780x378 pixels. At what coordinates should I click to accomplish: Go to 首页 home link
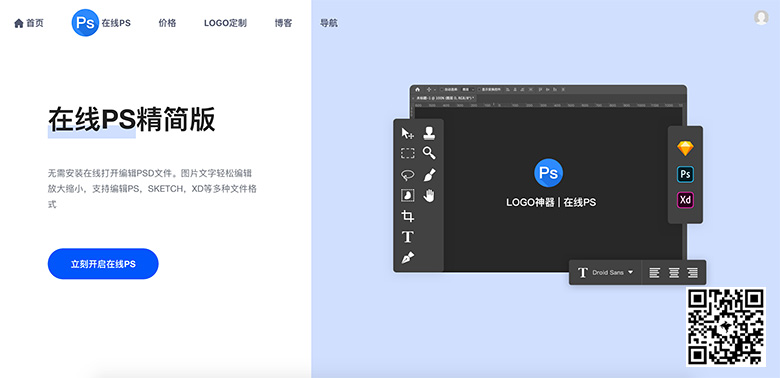[29, 23]
